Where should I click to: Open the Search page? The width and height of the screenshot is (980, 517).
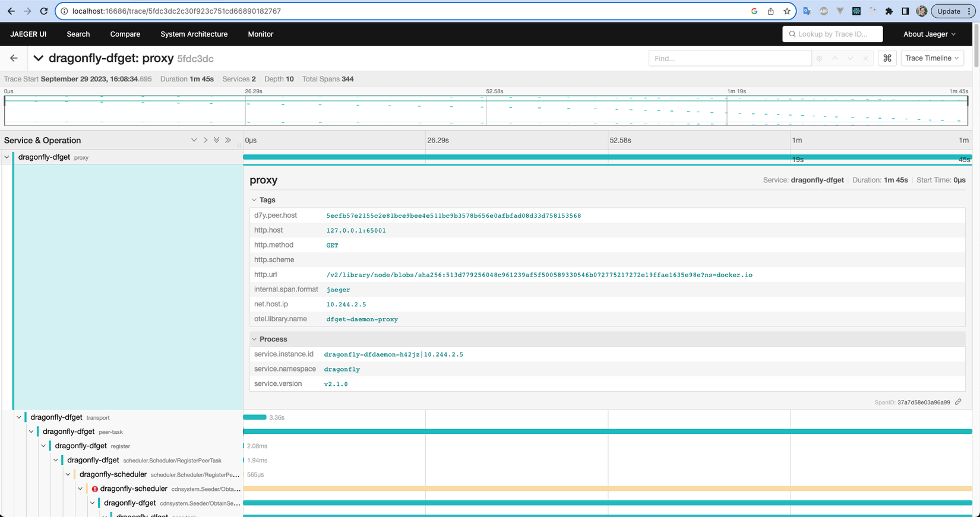coord(78,34)
